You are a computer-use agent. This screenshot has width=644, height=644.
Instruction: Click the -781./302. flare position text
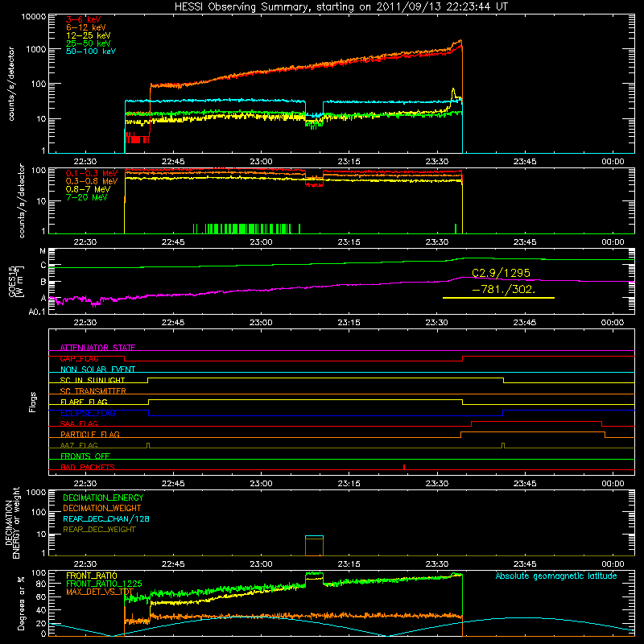pos(504,289)
